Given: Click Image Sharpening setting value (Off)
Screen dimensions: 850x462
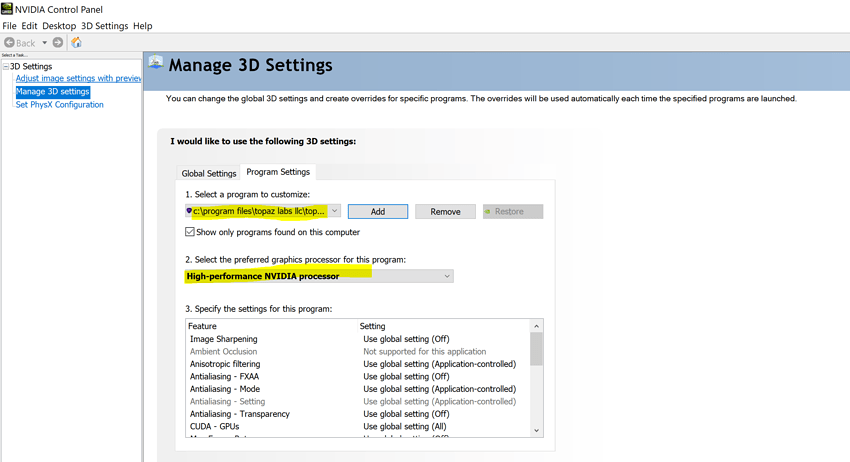Looking at the screenshot, I should 407,339.
